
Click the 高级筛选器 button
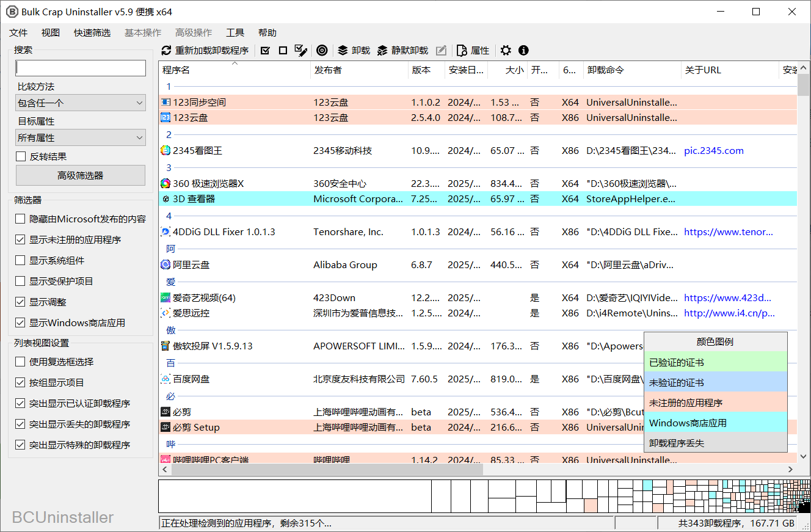pos(81,175)
